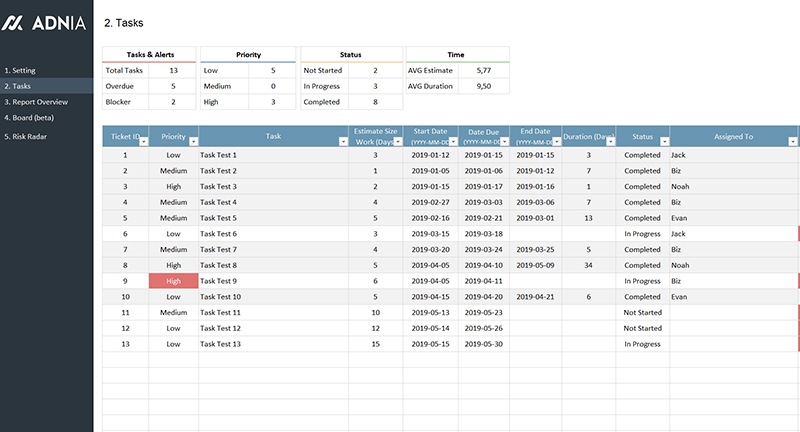Open the Assigned To filter dropdown
Image resolution: width=800 pixels, height=432 pixels.
point(792,142)
